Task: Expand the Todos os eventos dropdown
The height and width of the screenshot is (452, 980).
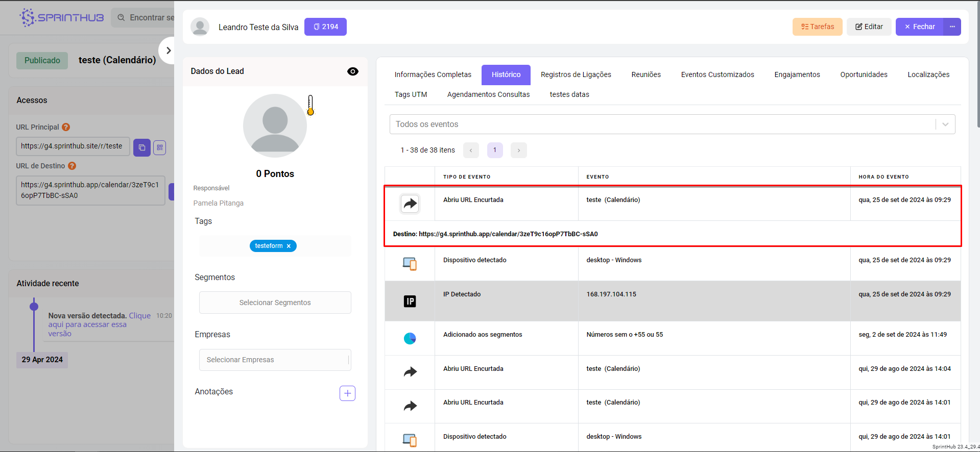Action: click(x=945, y=124)
